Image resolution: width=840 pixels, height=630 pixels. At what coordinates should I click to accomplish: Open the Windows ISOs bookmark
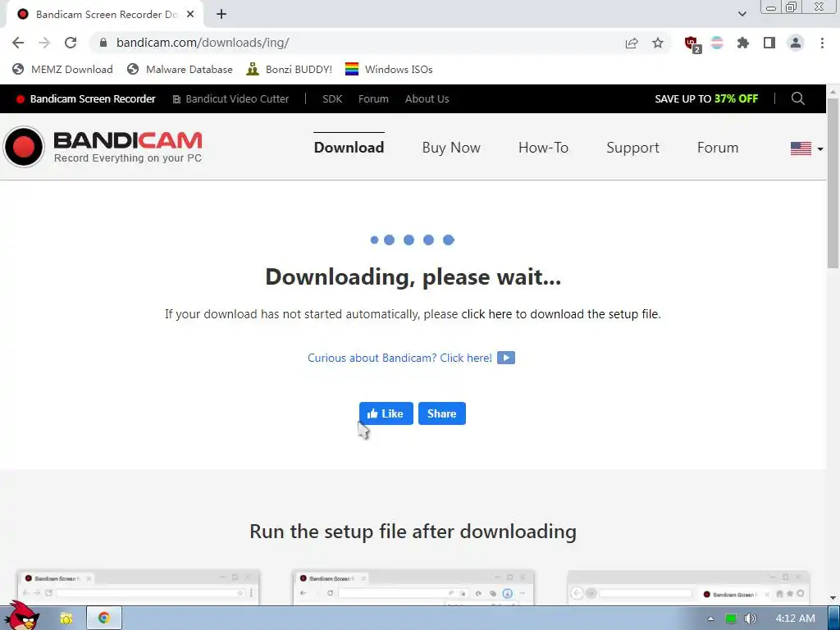click(389, 70)
